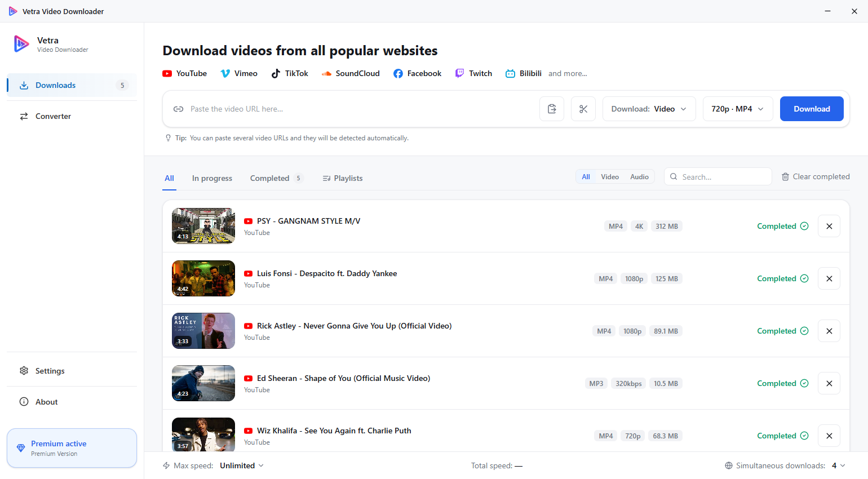Click the 'Wiz Khalifa - See You Again' title
This screenshot has width=868, height=479.
(334, 431)
